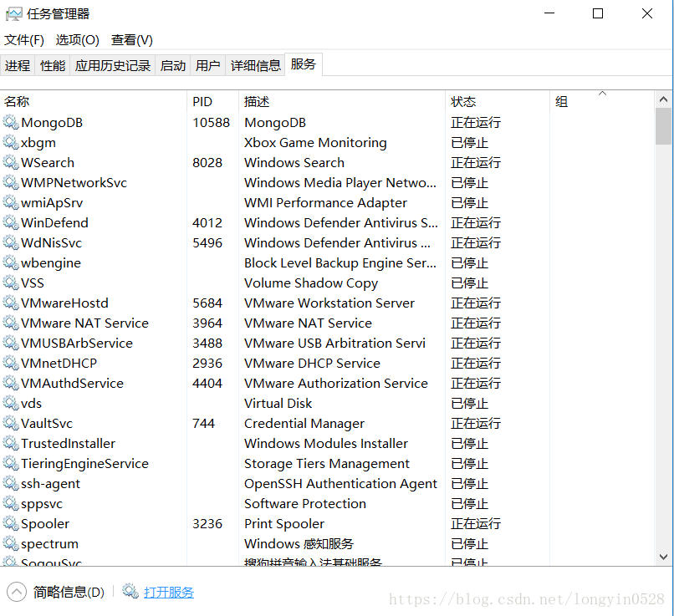Collapse to brief view with 简略信息 arrow
Screen dimensions: 674x616
tap(17, 592)
